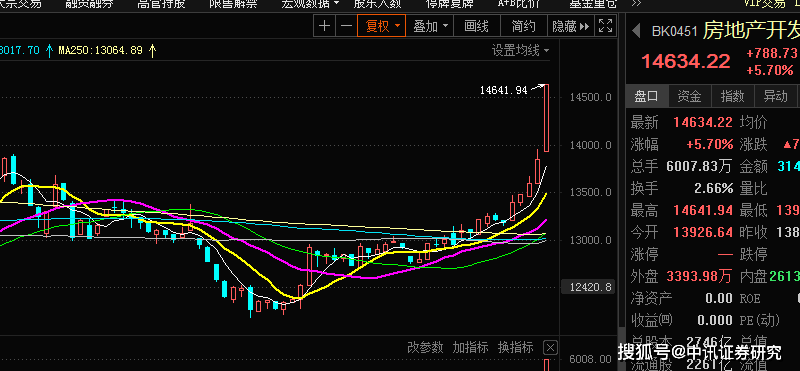Open the 股东人数 menu item

point(378,5)
